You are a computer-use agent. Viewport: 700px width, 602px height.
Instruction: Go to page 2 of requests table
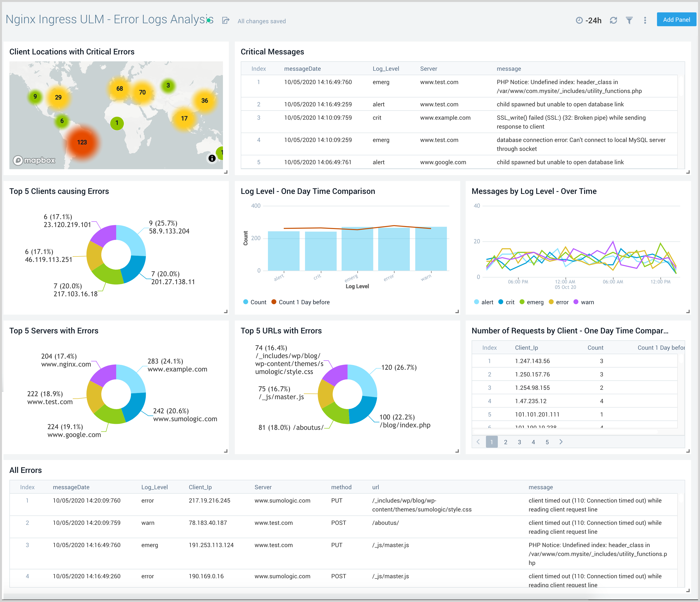(505, 442)
